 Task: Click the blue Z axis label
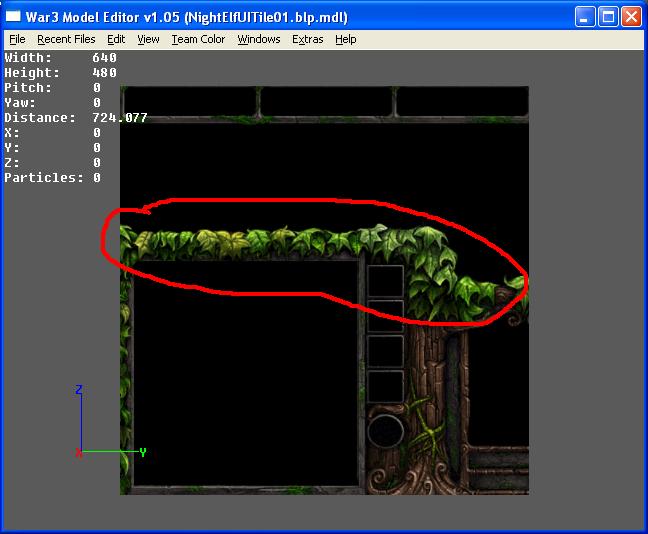coord(79,389)
